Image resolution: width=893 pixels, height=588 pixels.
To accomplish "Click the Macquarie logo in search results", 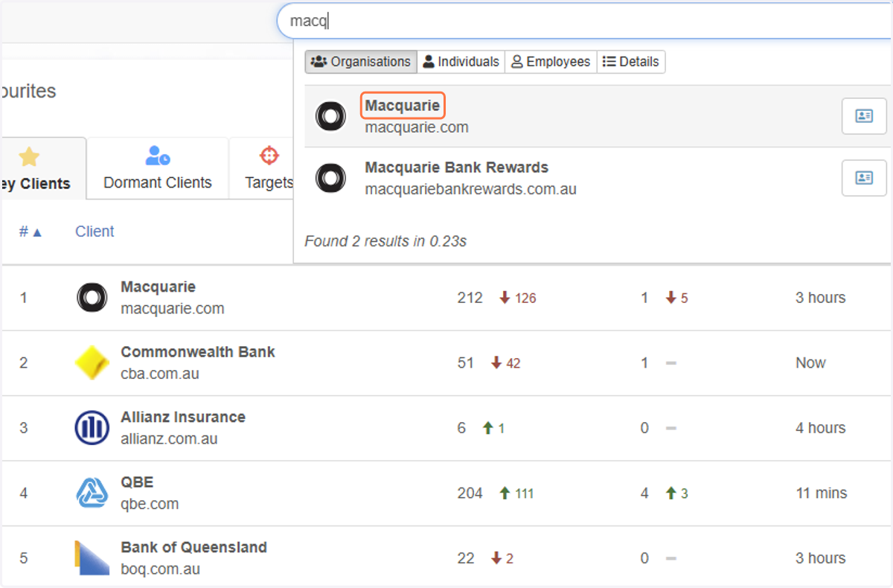I will point(330,117).
